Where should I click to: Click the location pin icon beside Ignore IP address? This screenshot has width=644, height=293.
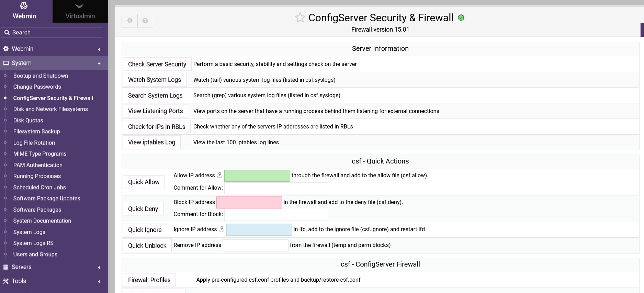click(222, 229)
